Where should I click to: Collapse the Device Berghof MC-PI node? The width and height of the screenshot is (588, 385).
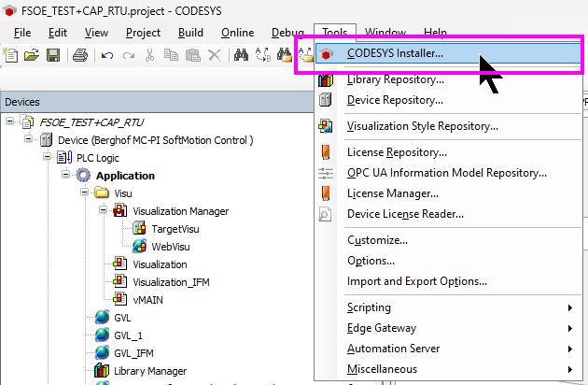pos(29,138)
